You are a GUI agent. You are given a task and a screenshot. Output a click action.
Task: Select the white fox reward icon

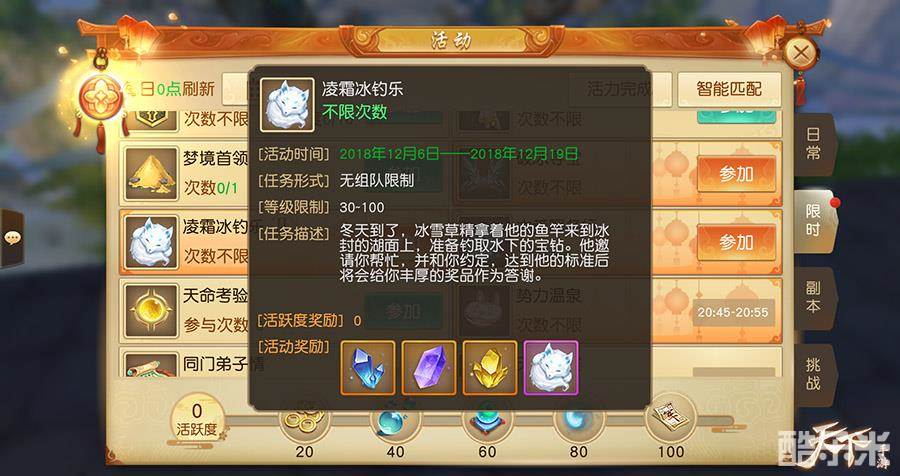tap(551, 367)
